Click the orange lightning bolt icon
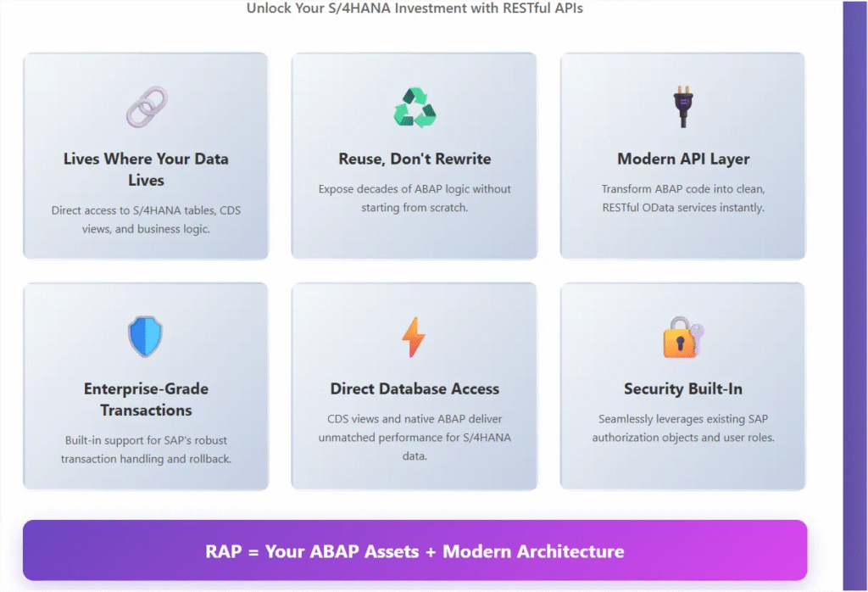The width and height of the screenshot is (868, 592). click(414, 337)
